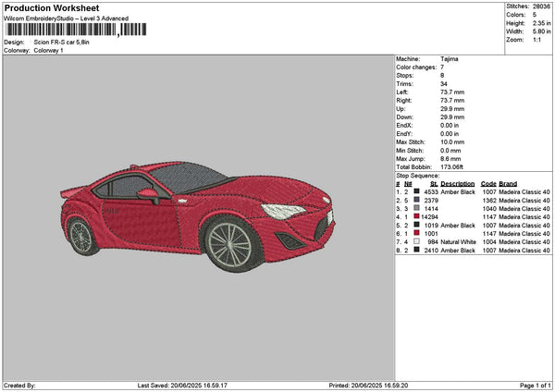Click the 'Natural White' description
Image resolution: width=555 pixels, height=392 pixels.
[x=458, y=242]
